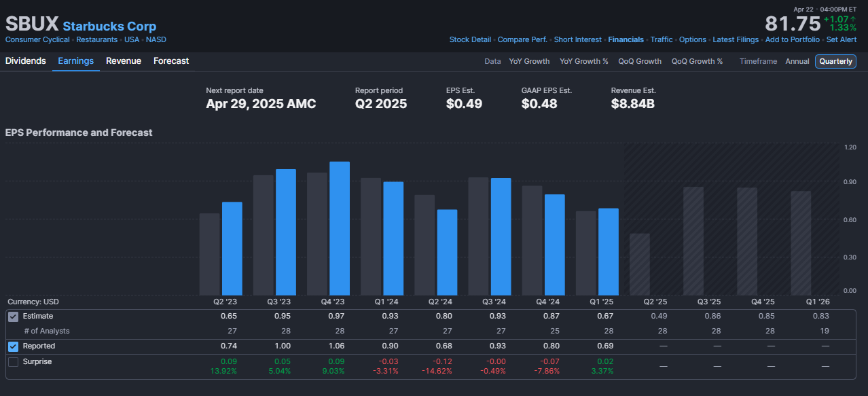This screenshot has width=868, height=396.
Task: Click the Q4 '23 reported blue bar
Action: [x=340, y=228]
